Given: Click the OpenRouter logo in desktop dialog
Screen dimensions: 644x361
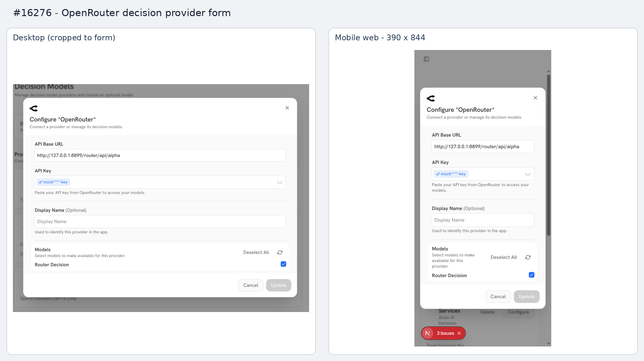Looking at the screenshot, I should point(34,108).
